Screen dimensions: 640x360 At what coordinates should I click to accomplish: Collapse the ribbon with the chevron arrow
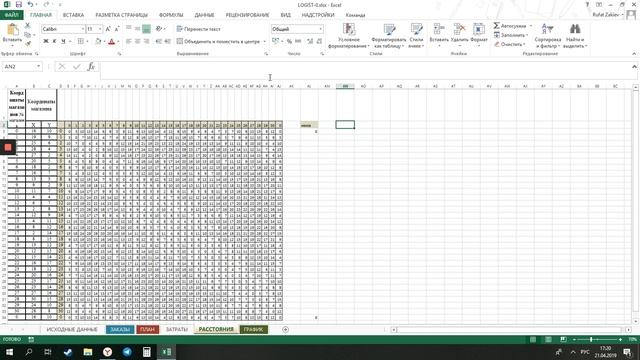click(x=634, y=53)
